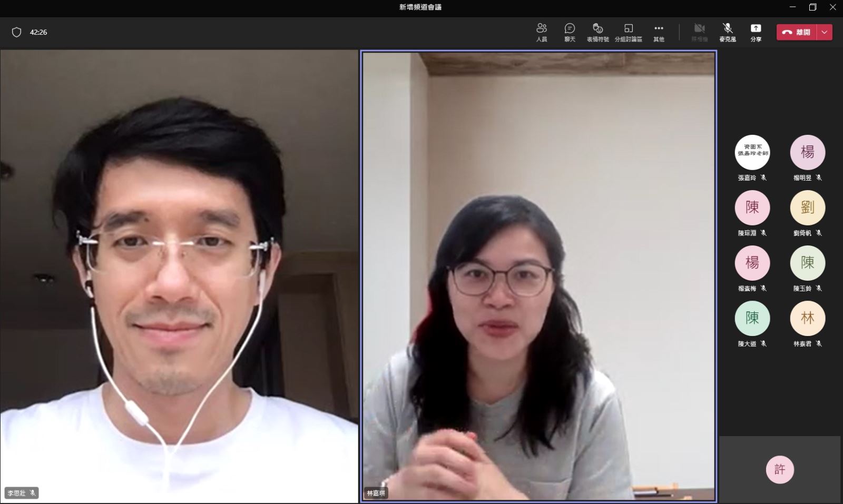
Task: Open the 其他 more options menu
Action: point(659,32)
